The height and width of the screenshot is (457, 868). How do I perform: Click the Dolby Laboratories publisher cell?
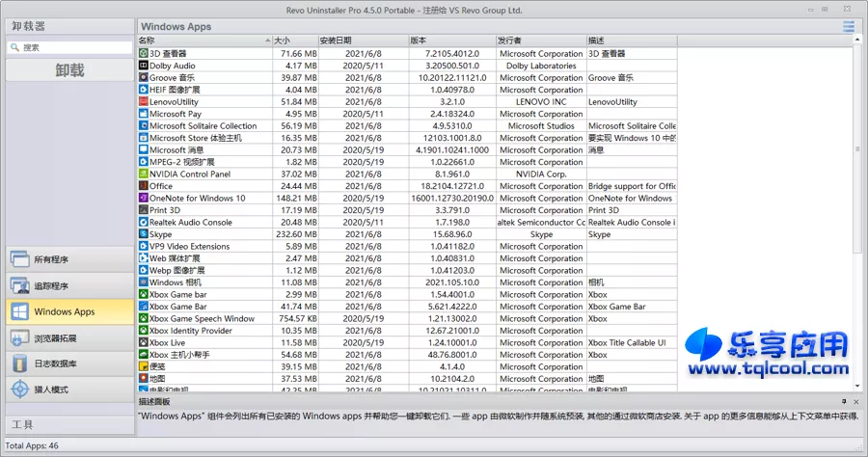coord(541,66)
